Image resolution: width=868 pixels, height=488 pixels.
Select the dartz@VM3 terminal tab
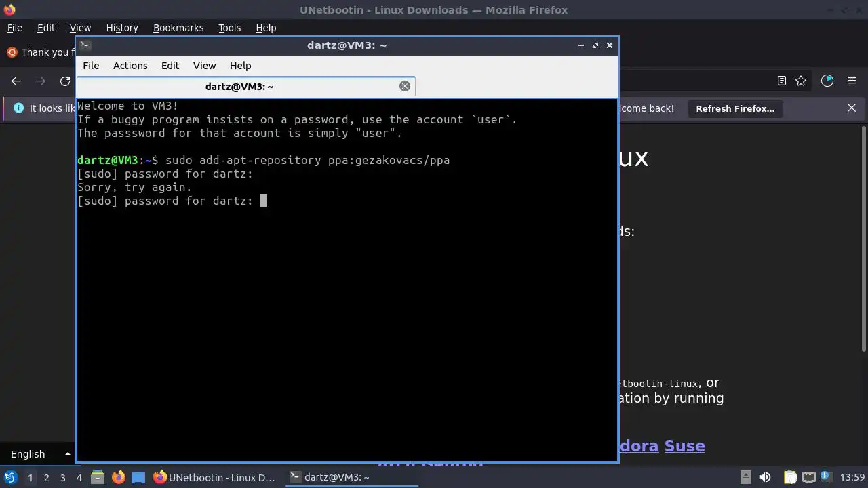[x=245, y=86]
